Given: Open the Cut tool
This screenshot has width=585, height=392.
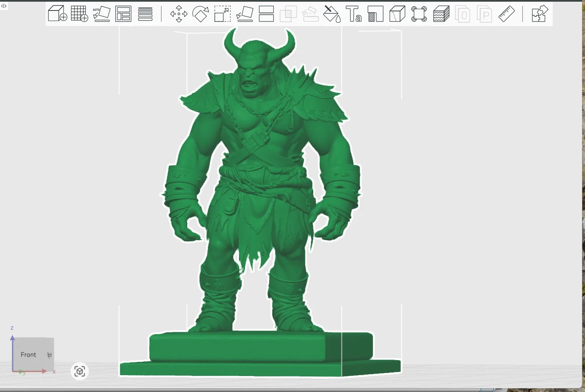Looking at the screenshot, I should [x=266, y=14].
